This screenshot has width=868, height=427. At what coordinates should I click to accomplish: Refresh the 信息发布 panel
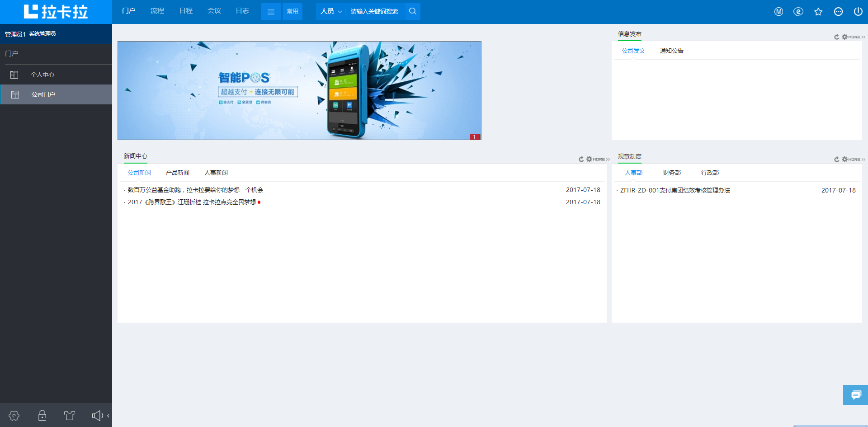[837, 37]
